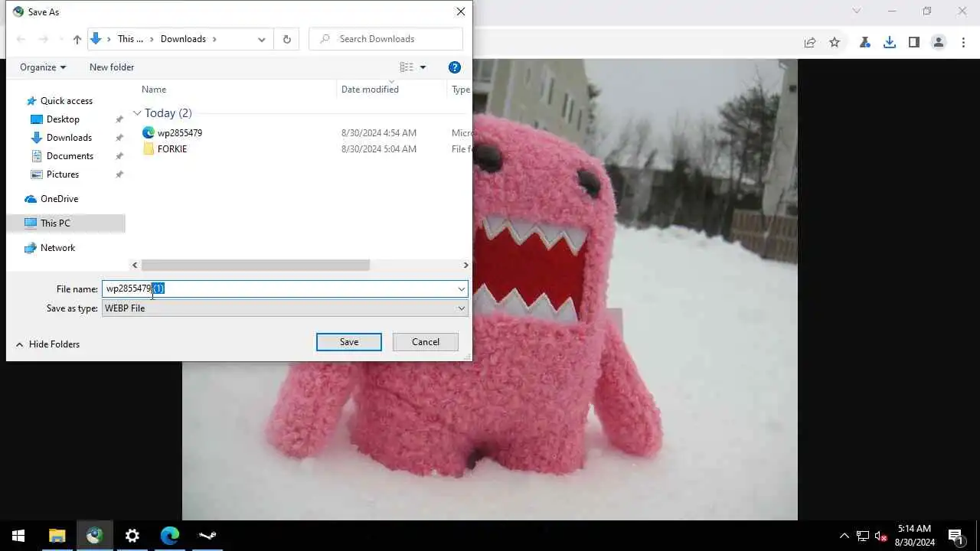Open Documents in navigation pane

(70, 156)
